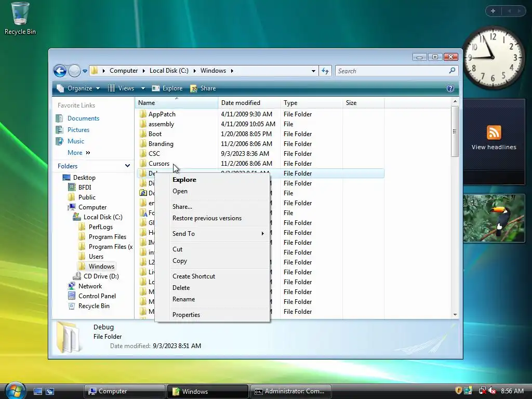Select the AppPatch folder icon
The width and height of the screenshot is (532, 399).
(x=143, y=114)
